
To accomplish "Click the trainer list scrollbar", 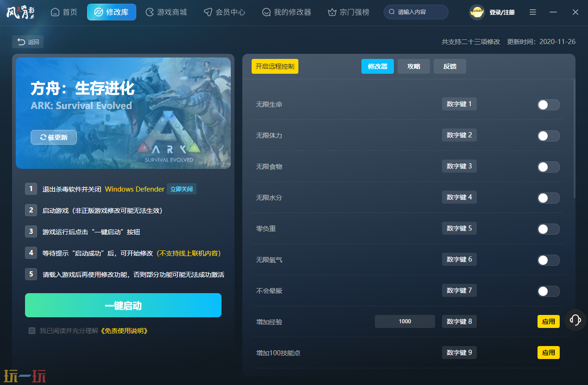I will 574,139.
